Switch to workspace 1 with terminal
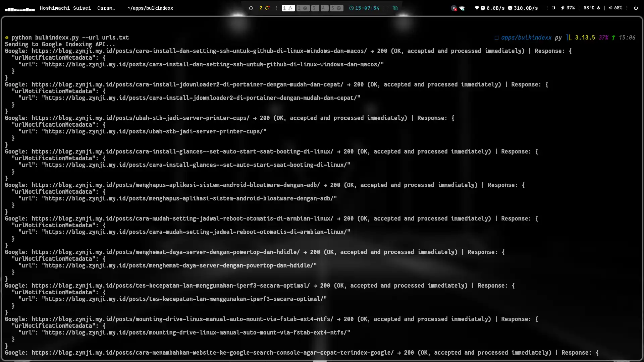Viewport: 644px width, 362px height. (288, 8)
